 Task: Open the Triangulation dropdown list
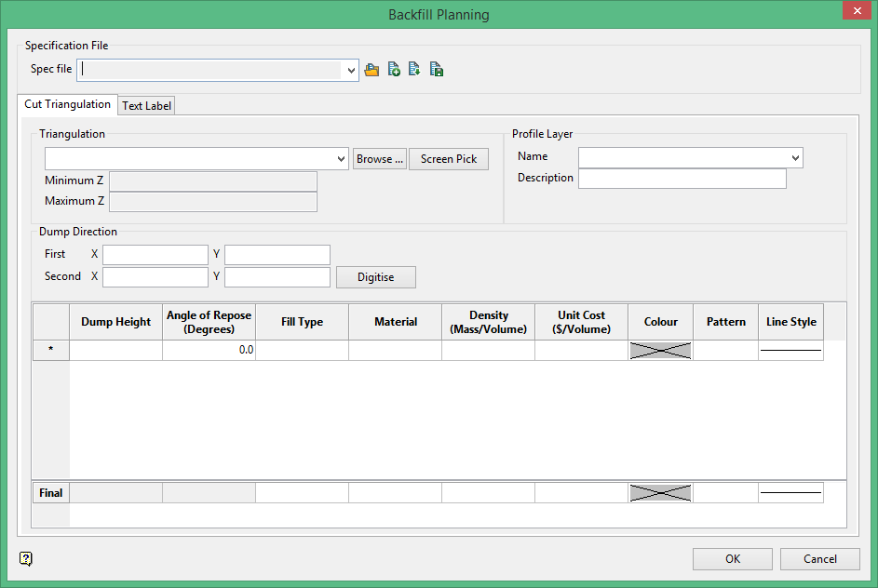pyautogui.click(x=340, y=159)
